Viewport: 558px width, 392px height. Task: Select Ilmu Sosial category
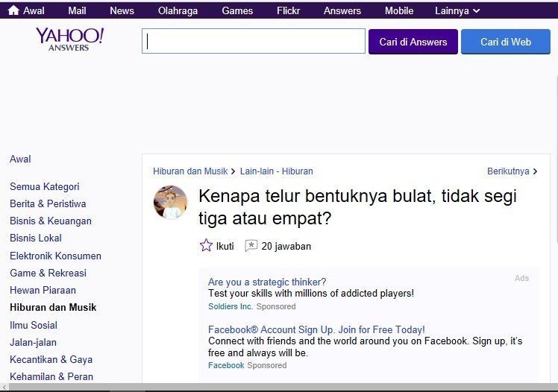(34, 325)
